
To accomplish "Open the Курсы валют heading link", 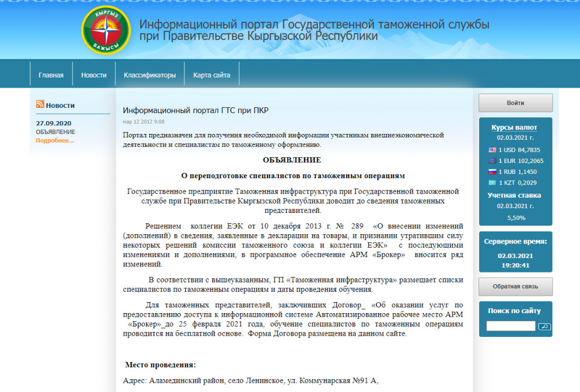I will tap(514, 128).
